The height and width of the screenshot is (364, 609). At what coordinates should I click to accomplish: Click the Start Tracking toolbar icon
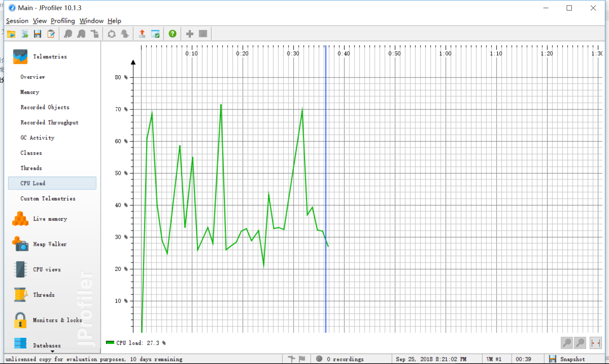pyautogui.click(x=95, y=34)
